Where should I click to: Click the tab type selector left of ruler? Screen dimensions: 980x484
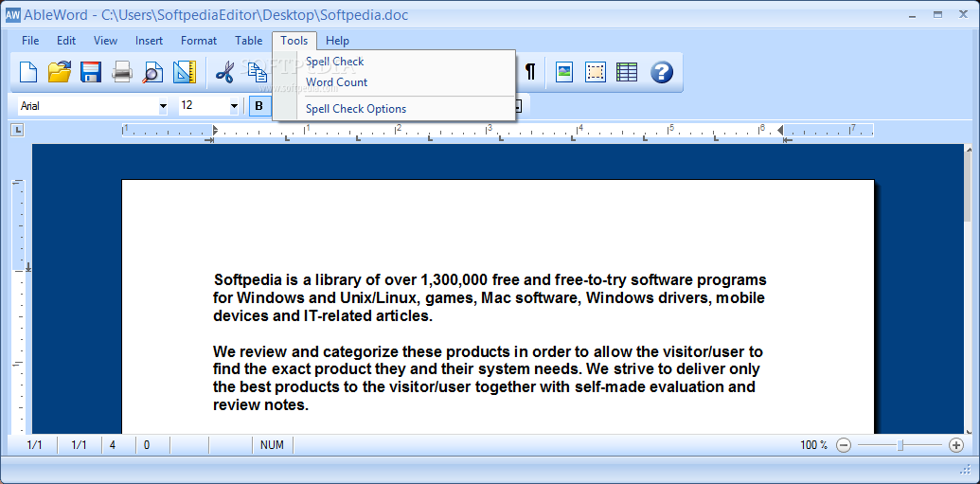pos(18,130)
